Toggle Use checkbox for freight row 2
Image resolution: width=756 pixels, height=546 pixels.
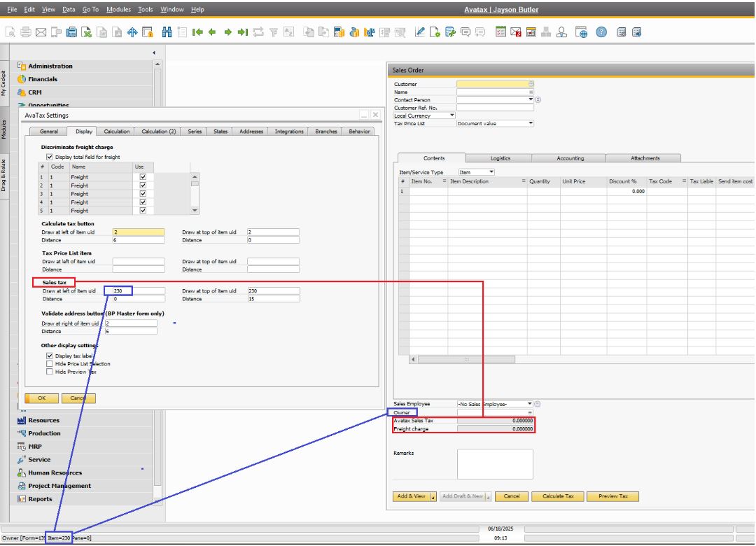click(x=143, y=185)
